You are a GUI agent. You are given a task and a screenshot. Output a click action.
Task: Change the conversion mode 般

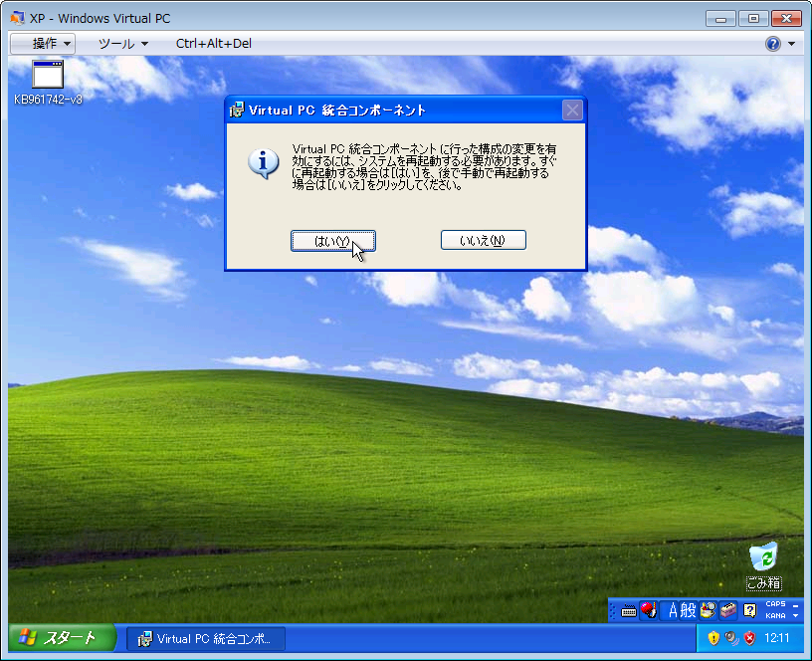688,611
